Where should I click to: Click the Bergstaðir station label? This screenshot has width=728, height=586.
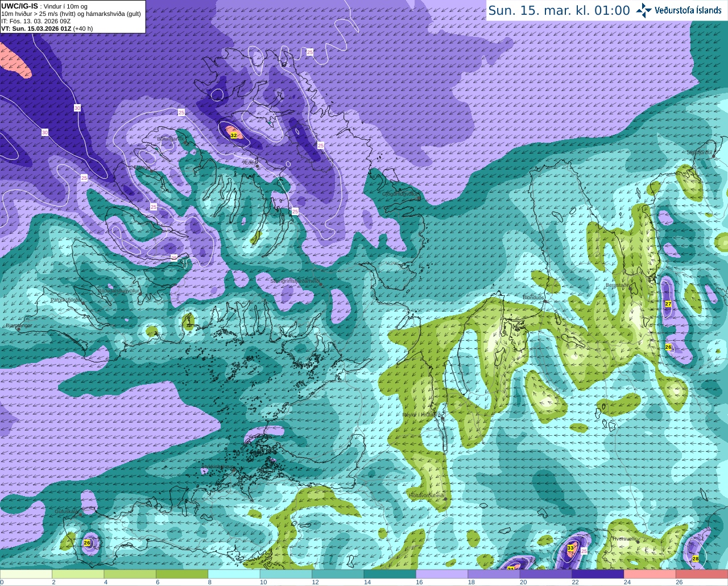coord(617,285)
